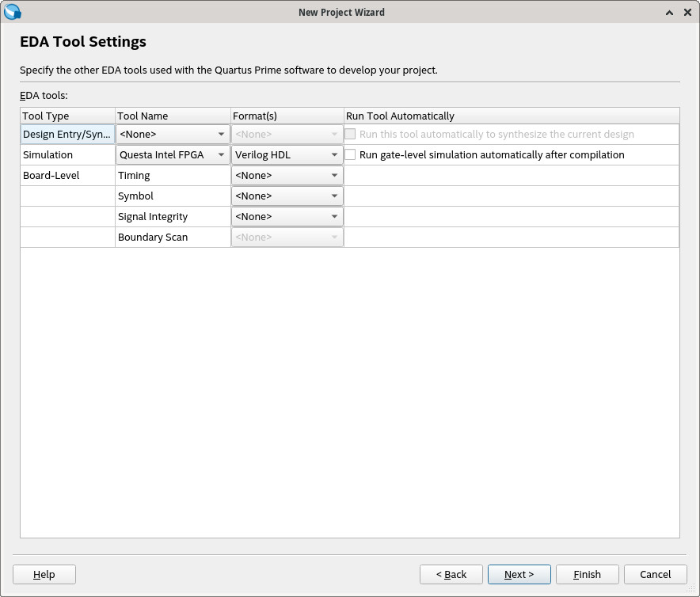Select the Board-Level tool type cell

(x=67, y=175)
